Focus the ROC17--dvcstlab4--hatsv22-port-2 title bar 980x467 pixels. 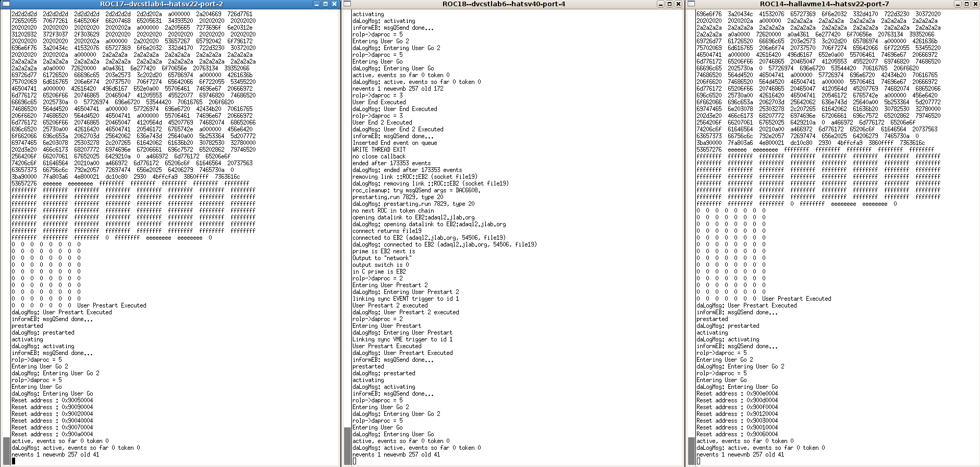162,4
